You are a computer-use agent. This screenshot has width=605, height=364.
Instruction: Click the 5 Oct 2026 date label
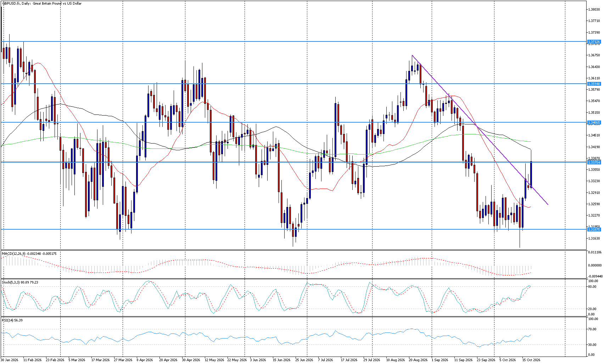point(508,360)
